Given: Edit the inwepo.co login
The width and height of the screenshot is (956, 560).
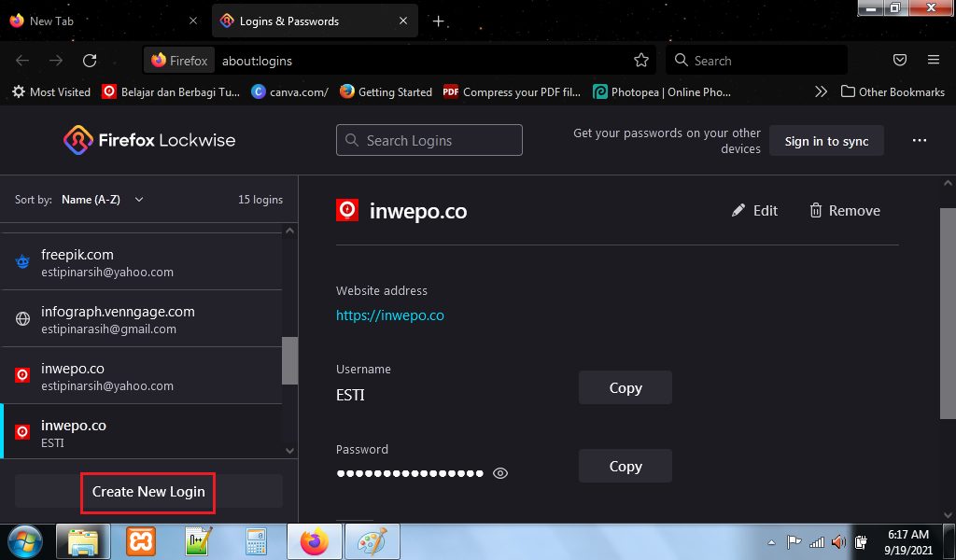Looking at the screenshot, I should 754,210.
